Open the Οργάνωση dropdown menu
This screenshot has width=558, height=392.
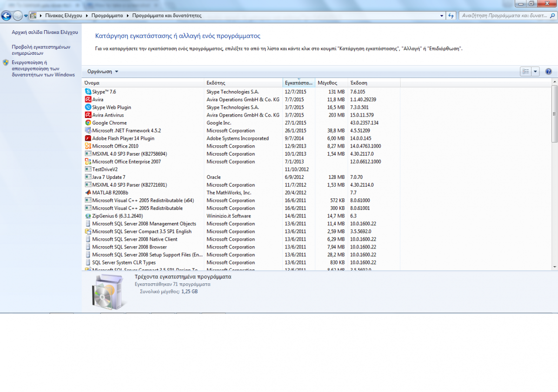coord(103,72)
